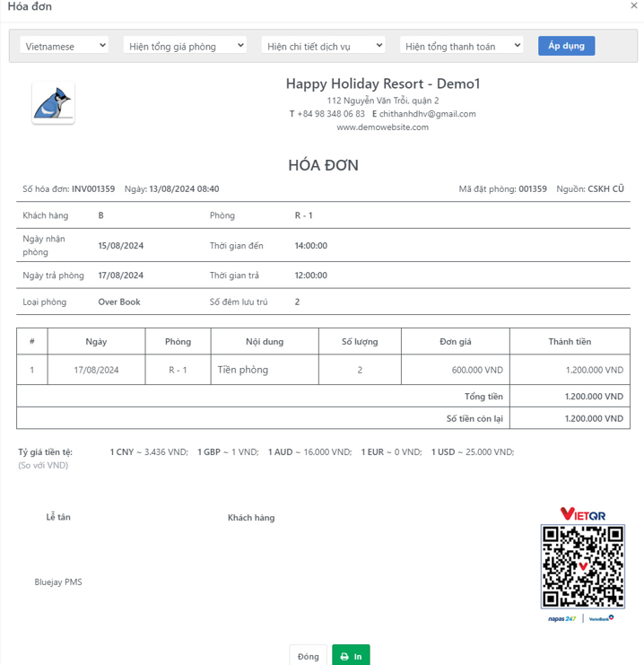Click the 'Happy Holiday Resort - Demo1' heading
The image size is (644, 665).
click(x=383, y=83)
